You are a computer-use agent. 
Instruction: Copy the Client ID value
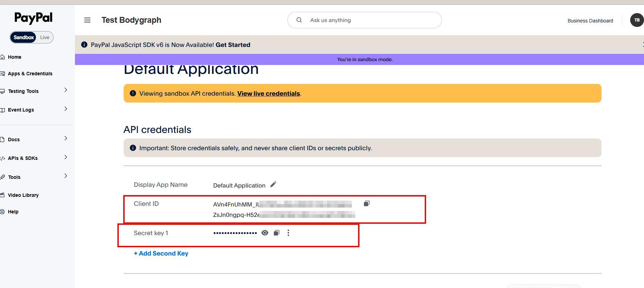tap(366, 204)
